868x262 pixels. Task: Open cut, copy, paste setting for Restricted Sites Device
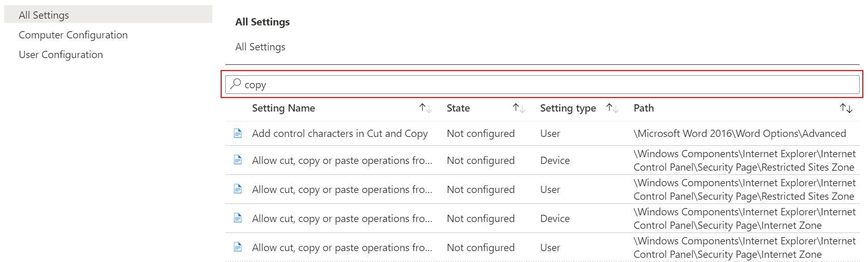342,160
